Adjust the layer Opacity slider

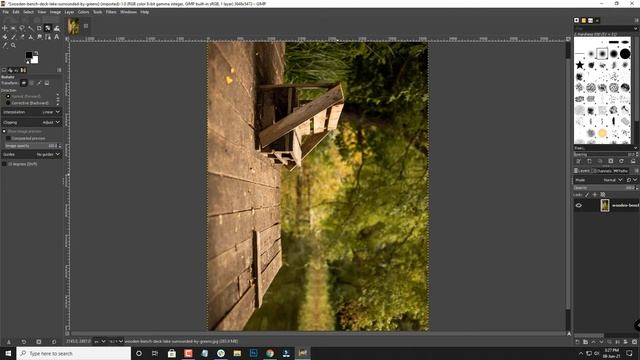[x=605, y=188]
